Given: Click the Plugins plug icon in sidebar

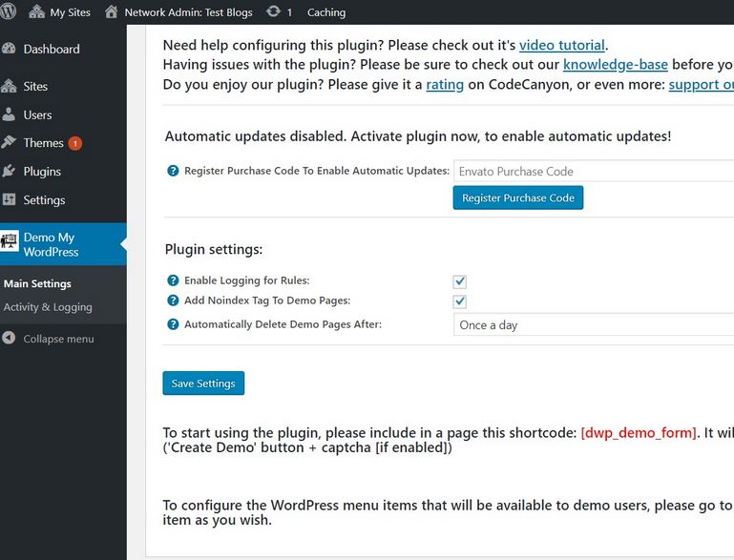Looking at the screenshot, I should [x=9, y=171].
